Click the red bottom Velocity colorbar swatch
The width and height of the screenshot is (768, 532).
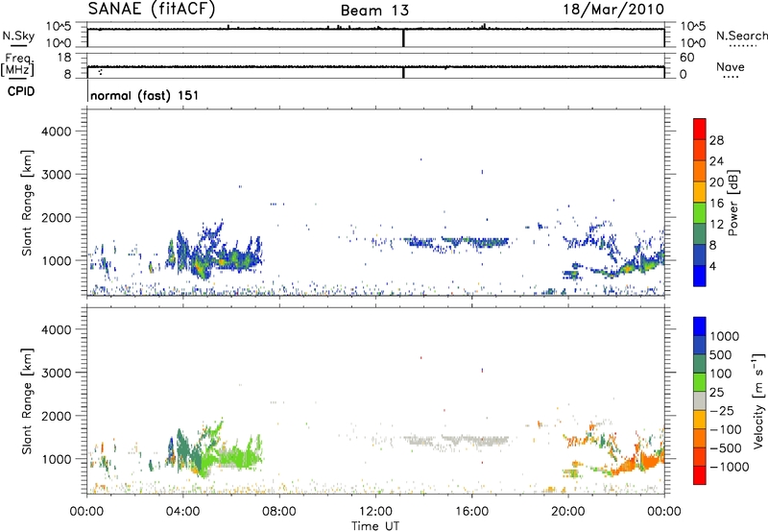pos(700,475)
